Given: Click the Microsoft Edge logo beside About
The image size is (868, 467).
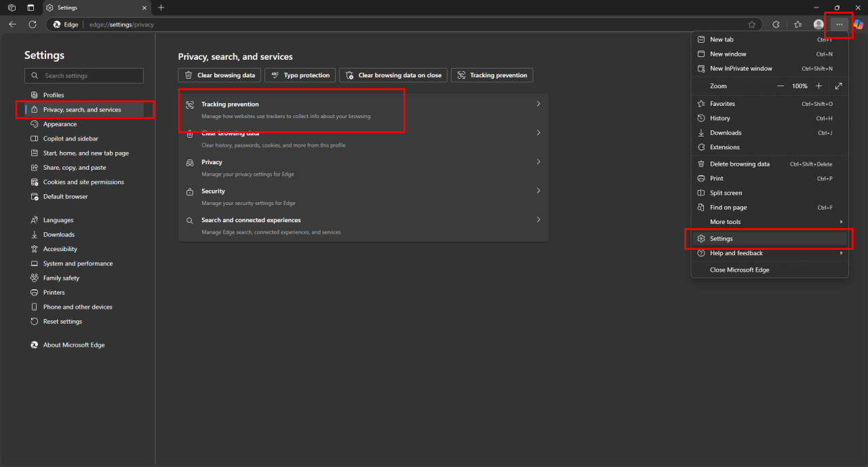Looking at the screenshot, I should pyautogui.click(x=35, y=345).
